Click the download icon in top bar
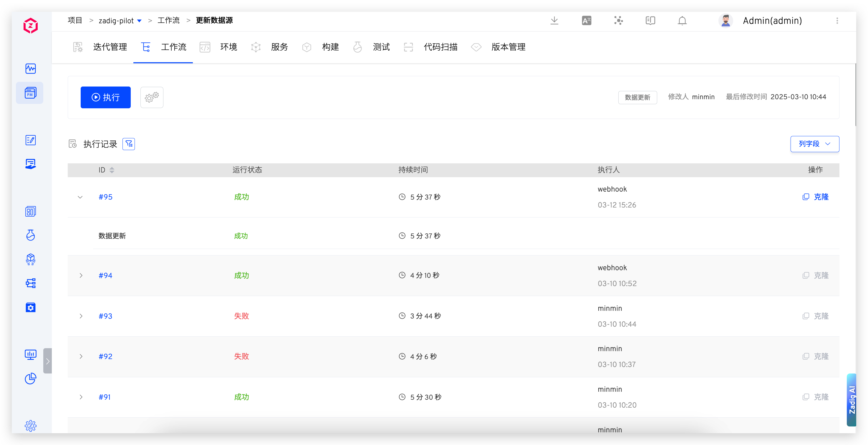Viewport: 868px width, 445px height. point(554,21)
